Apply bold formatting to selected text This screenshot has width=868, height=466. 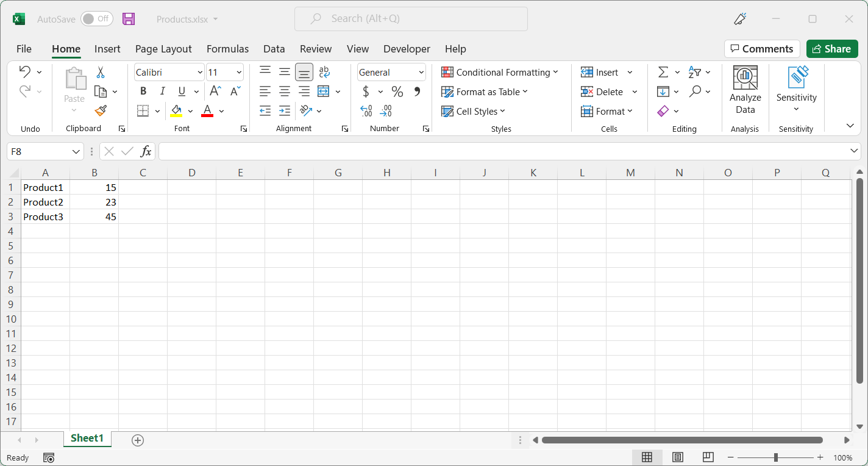[143, 91]
